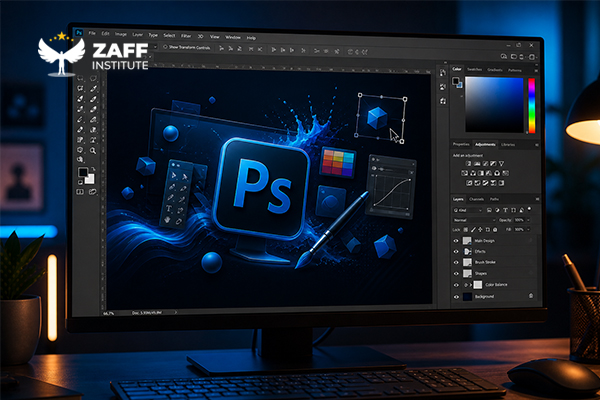
Task: Select the Rectangular Marquee tool
Action: [80, 78]
